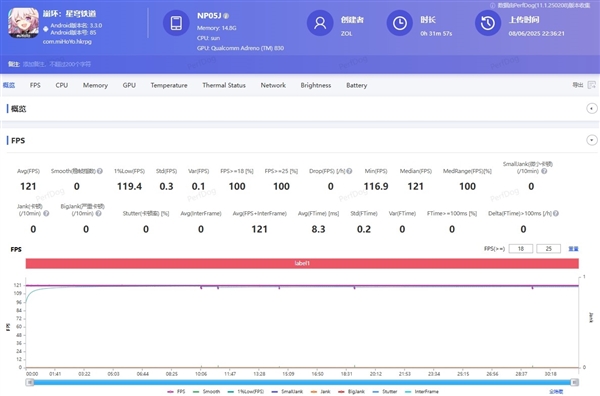
Task: Open the Thermal Status tab
Action: [x=224, y=85]
